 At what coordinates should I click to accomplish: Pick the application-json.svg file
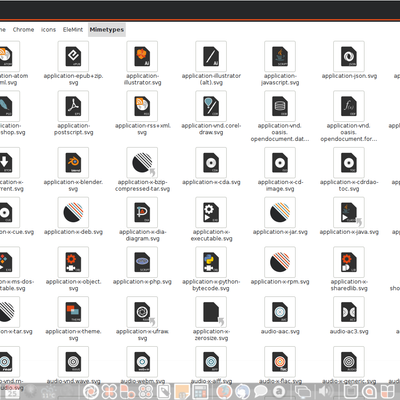[x=349, y=56]
